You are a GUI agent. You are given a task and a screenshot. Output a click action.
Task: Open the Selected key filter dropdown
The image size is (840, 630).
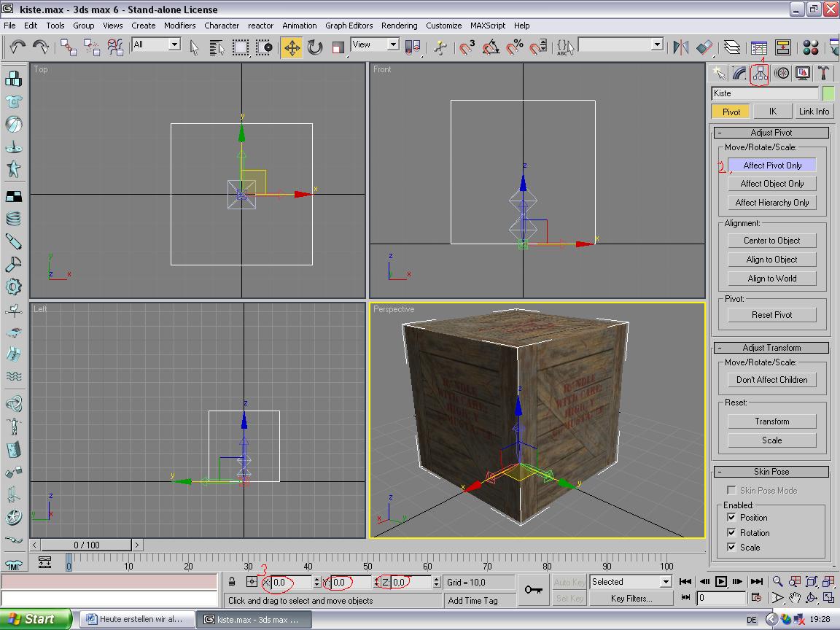(666, 582)
